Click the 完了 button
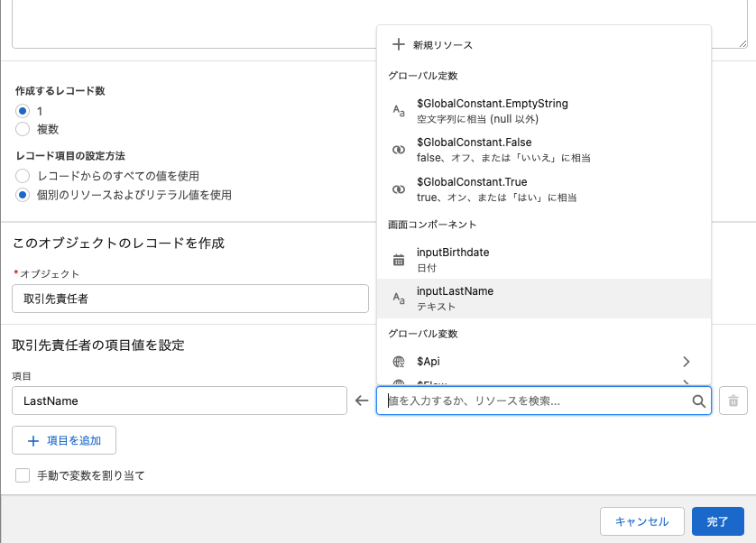This screenshot has height=543, width=756. pyautogui.click(x=717, y=521)
